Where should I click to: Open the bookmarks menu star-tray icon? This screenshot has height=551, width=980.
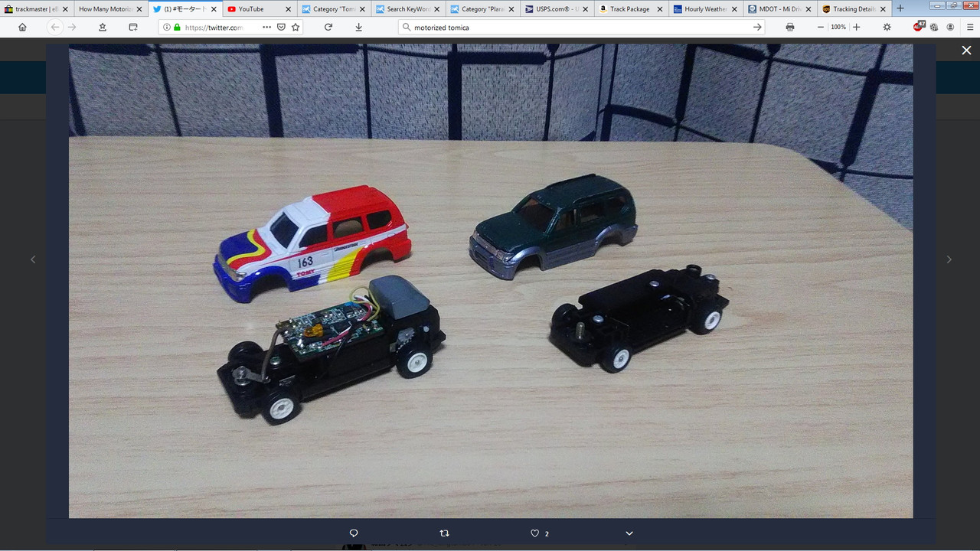pos(103,27)
